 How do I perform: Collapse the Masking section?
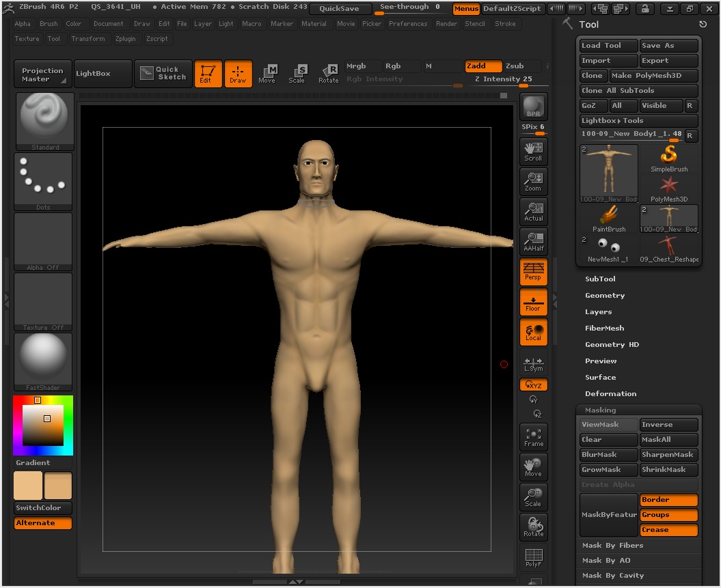600,410
